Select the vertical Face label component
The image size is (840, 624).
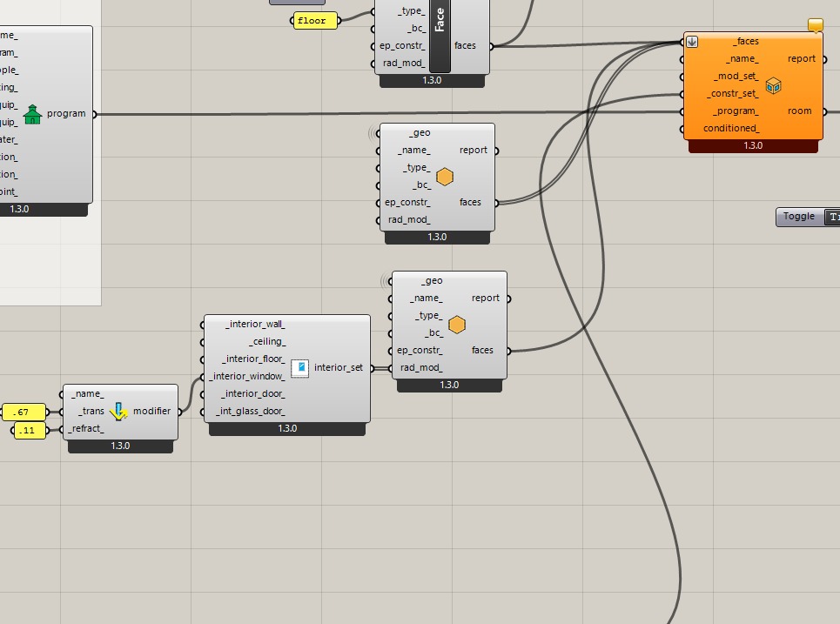coord(440,36)
